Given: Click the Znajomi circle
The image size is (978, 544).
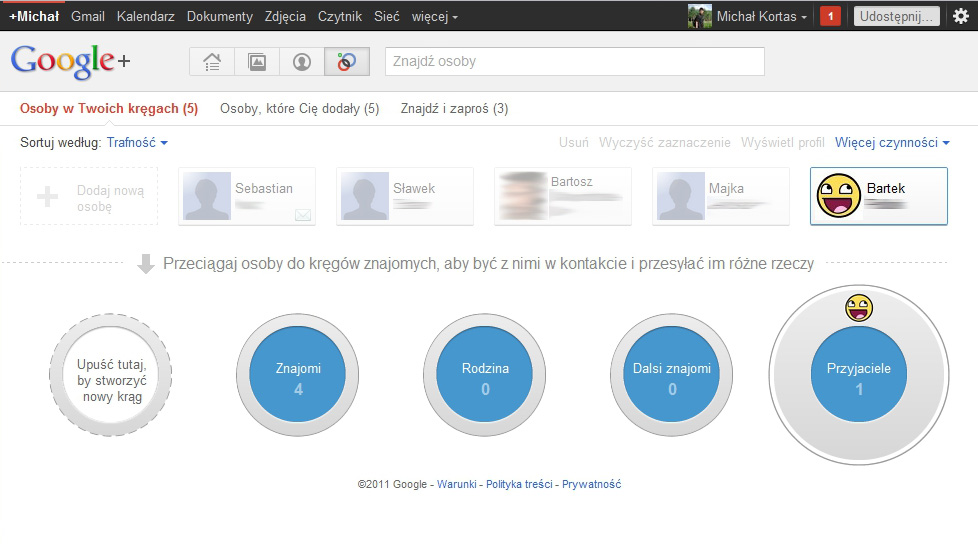Looking at the screenshot, I should pyautogui.click(x=298, y=378).
